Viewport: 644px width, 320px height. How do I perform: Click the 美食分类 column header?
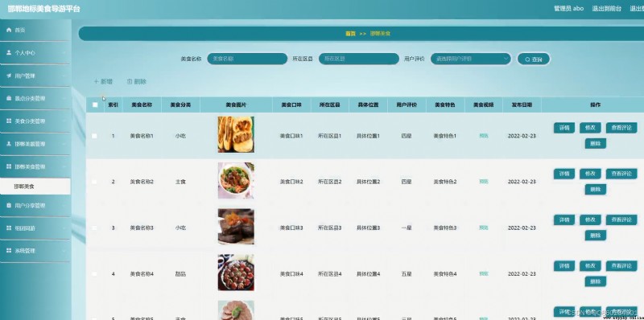tap(180, 105)
